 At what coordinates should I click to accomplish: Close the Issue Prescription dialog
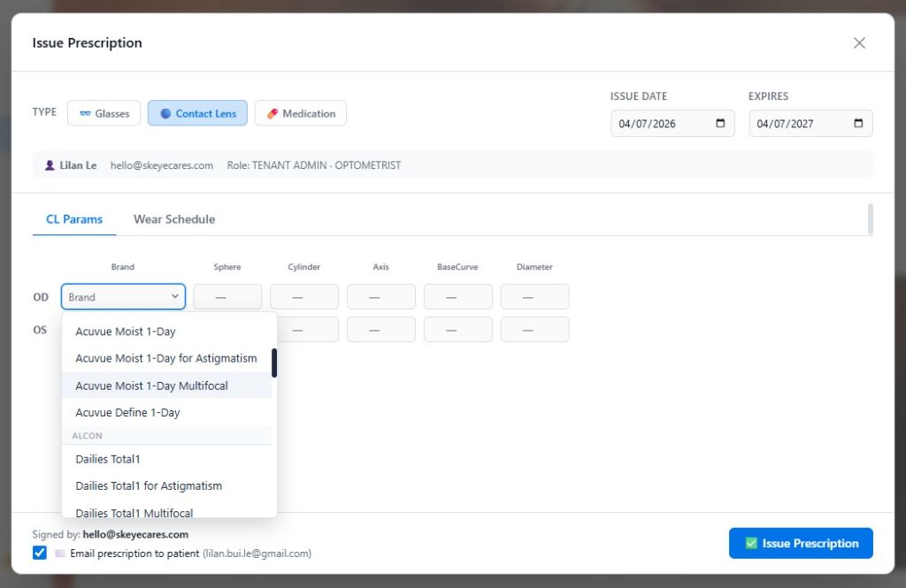859,42
